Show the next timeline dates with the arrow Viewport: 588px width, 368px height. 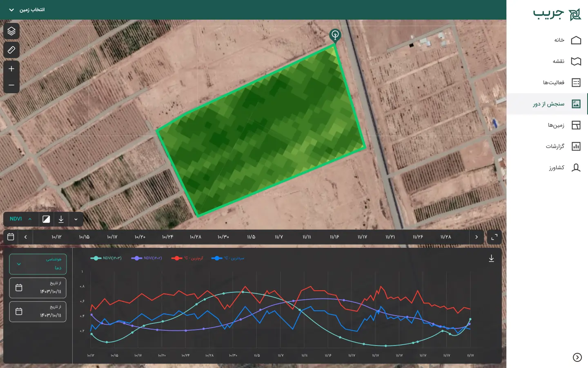[x=476, y=237]
